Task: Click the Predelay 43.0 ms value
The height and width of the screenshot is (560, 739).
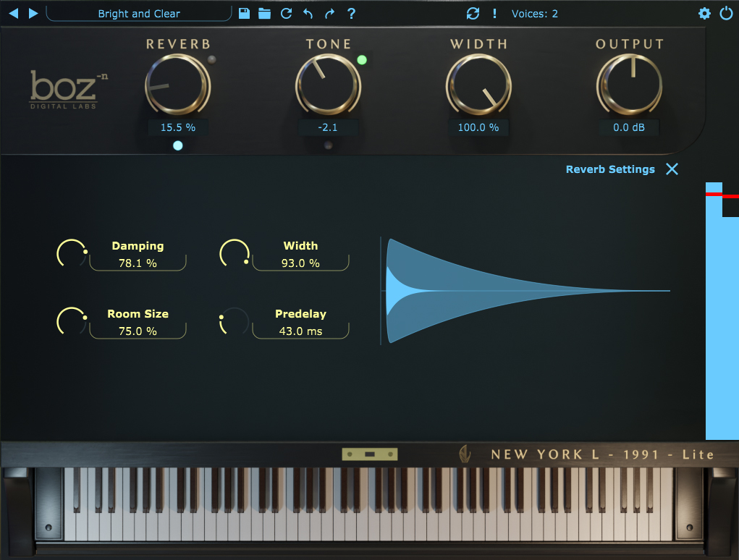Action: point(300,331)
